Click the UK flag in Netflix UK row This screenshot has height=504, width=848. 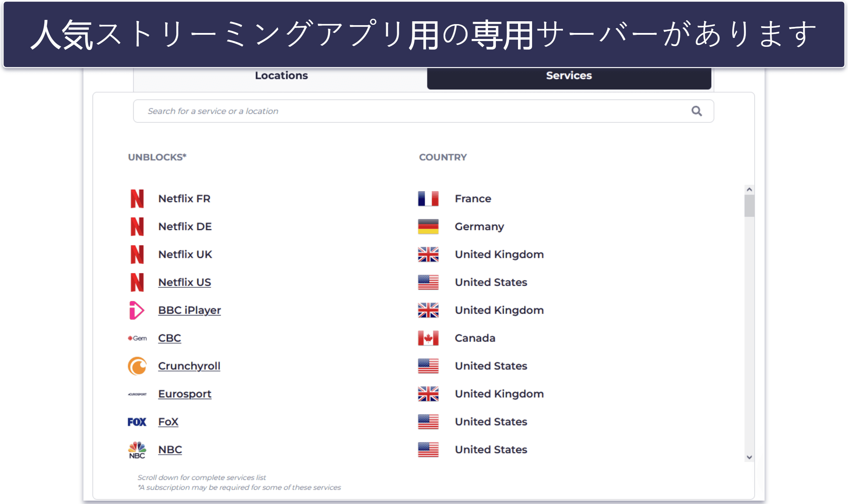pyautogui.click(x=428, y=254)
